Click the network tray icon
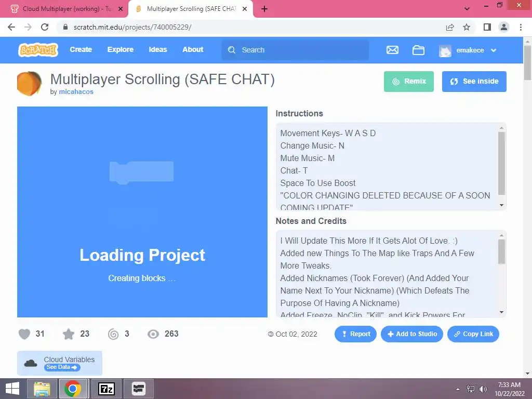Image resolution: width=532 pixels, height=399 pixels. pos(471,389)
